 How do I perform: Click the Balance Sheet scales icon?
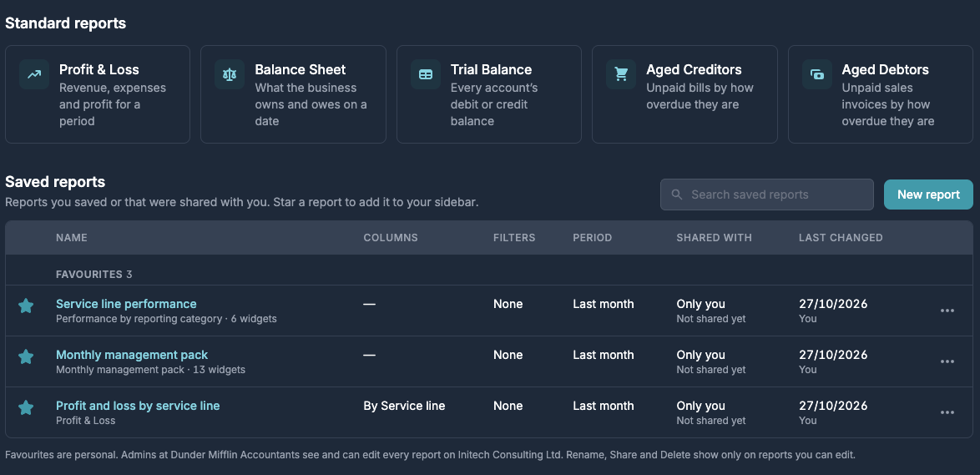pyautogui.click(x=230, y=74)
